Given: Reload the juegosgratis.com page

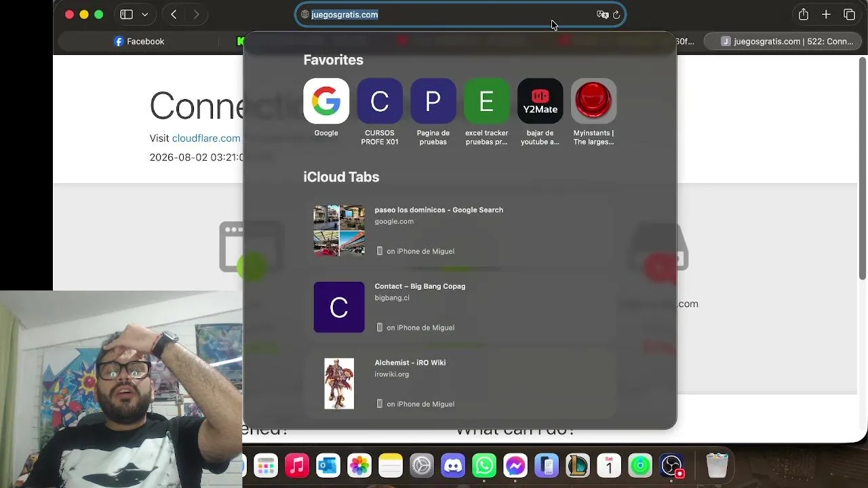Looking at the screenshot, I should pyautogui.click(x=616, y=14).
